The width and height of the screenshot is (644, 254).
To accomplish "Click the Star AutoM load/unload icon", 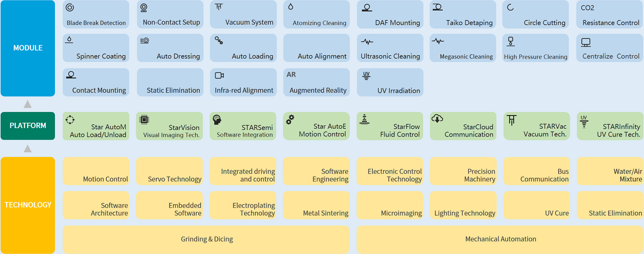I will (70, 120).
